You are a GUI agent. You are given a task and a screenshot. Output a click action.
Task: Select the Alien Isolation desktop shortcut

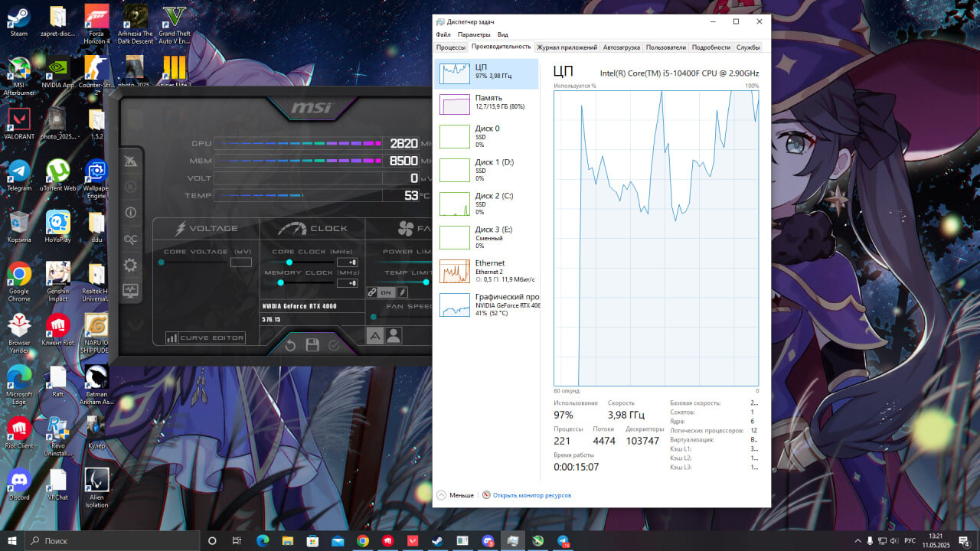(x=96, y=487)
